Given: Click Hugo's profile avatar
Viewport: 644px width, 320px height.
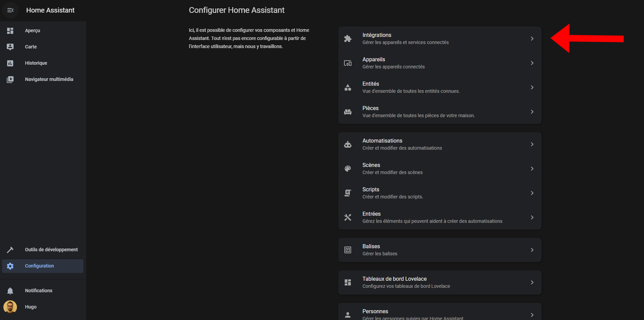Looking at the screenshot, I should (x=10, y=307).
